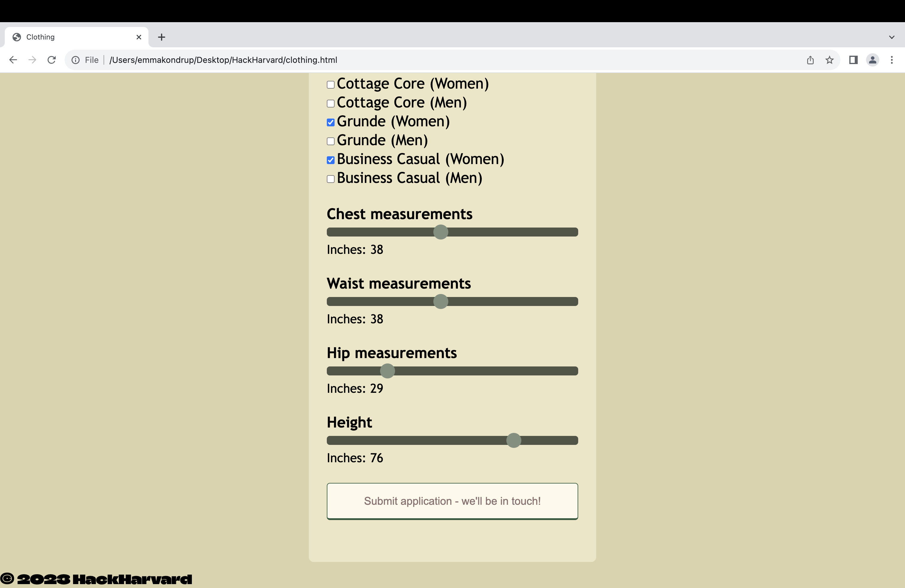Viewport: 905px width, 588px height.
Task: Check Cottage Core (Women) checkbox
Action: pyautogui.click(x=330, y=84)
